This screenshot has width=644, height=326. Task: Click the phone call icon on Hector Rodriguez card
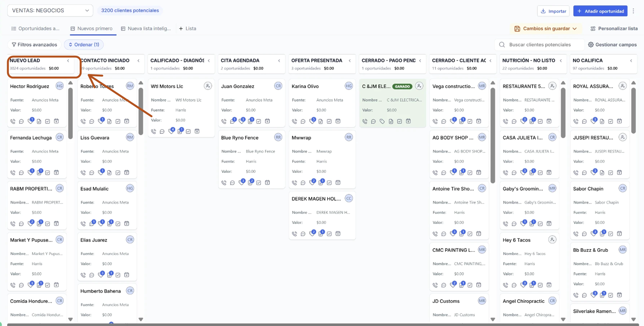[x=13, y=121]
